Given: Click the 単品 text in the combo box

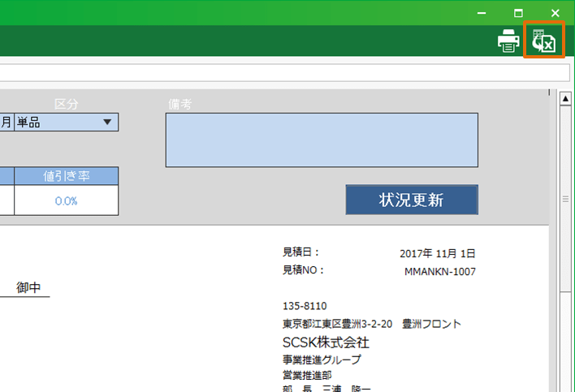Looking at the screenshot, I should (x=29, y=123).
